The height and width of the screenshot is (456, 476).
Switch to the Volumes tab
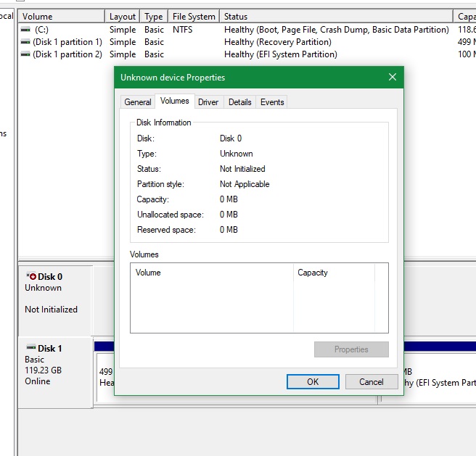pos(175,101)
